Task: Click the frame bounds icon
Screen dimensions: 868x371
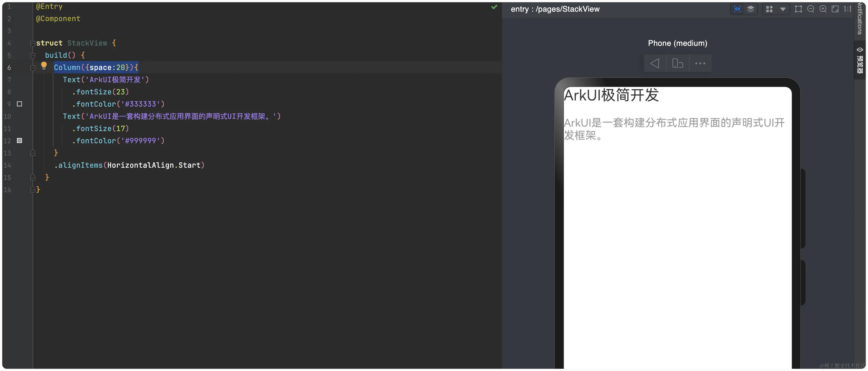Action: 798,9
